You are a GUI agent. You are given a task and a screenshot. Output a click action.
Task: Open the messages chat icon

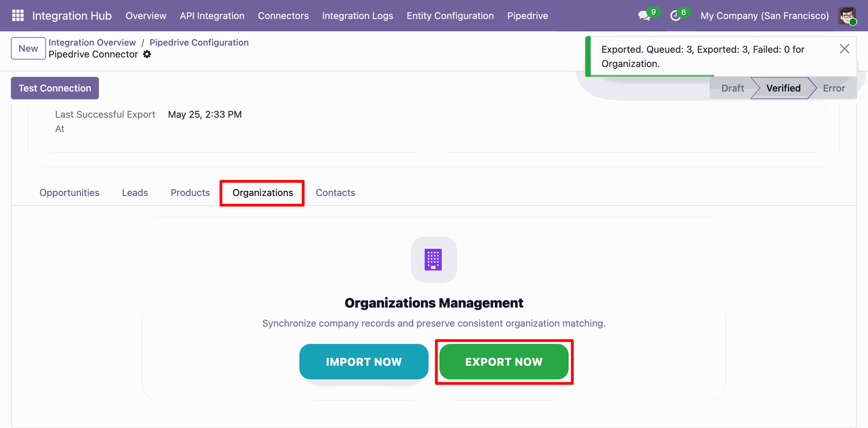tap(644, 16)
